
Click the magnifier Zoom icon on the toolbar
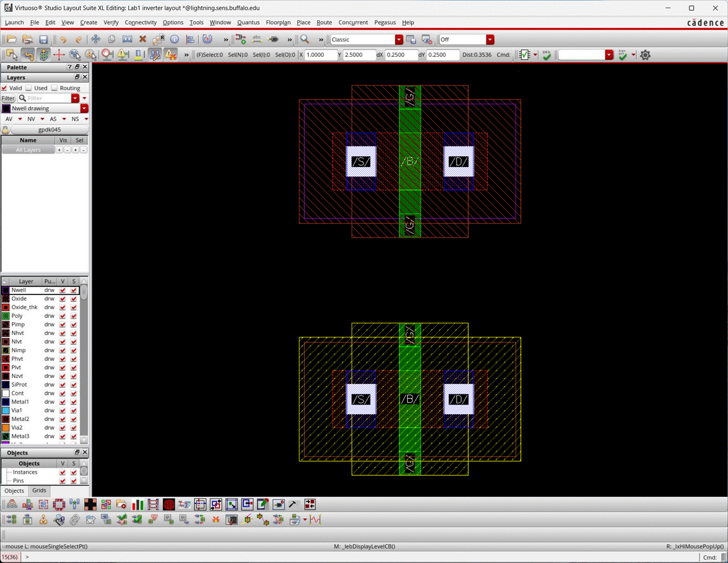pyautogui.click(x=305, y=40)
